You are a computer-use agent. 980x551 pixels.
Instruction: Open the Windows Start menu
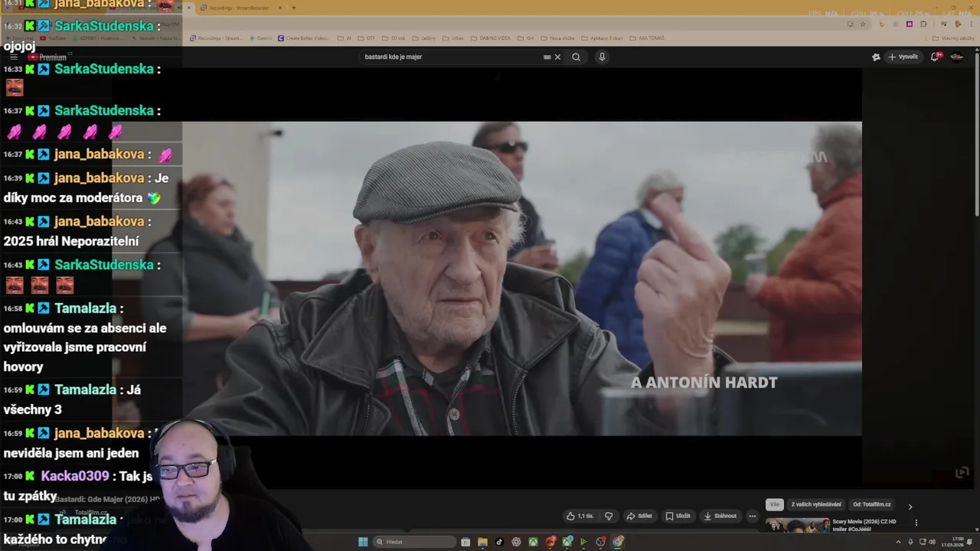(363, 542)
